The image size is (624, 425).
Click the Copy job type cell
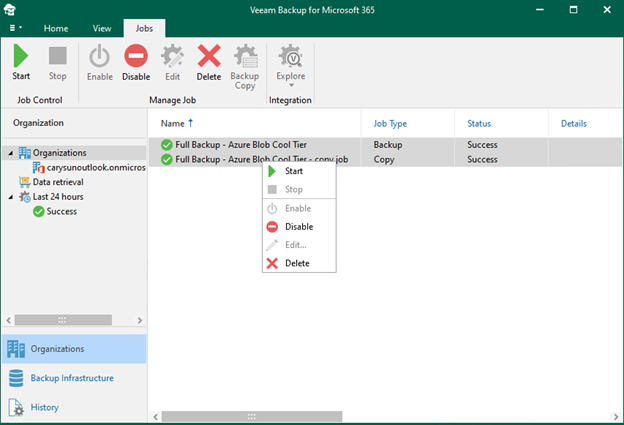click(384, 160)
